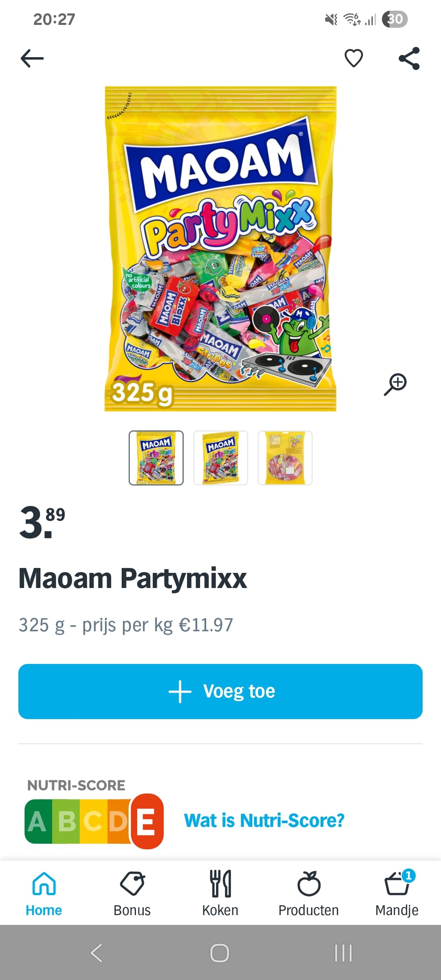This screenshot has width=441, height=980.
Task: Open the Android recent apps button
Action: (x=343, y=953)
